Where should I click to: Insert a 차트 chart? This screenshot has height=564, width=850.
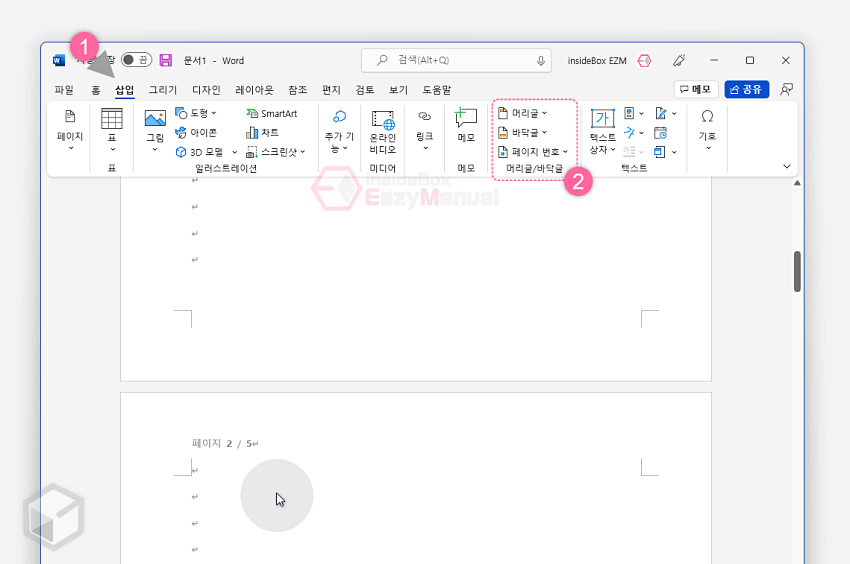click(262, 133)
